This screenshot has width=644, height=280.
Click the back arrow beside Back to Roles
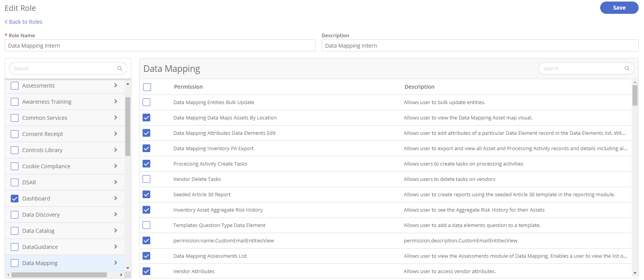(x=6, y=22)
